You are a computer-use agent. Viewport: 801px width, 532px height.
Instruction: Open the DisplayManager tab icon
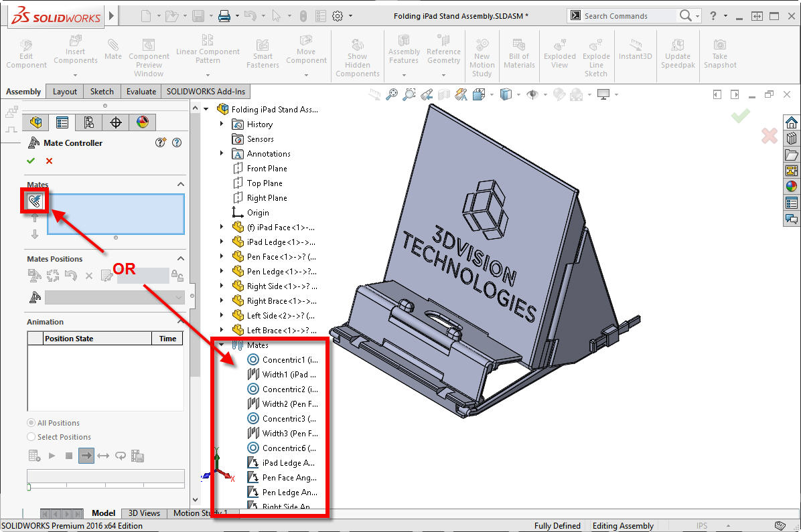coord(142,122)
